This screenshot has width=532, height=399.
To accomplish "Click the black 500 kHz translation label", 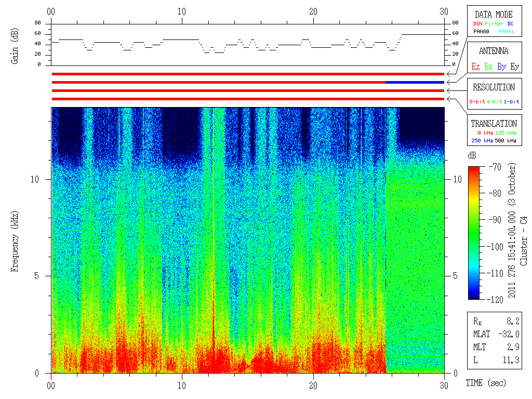I will [506, 140].
